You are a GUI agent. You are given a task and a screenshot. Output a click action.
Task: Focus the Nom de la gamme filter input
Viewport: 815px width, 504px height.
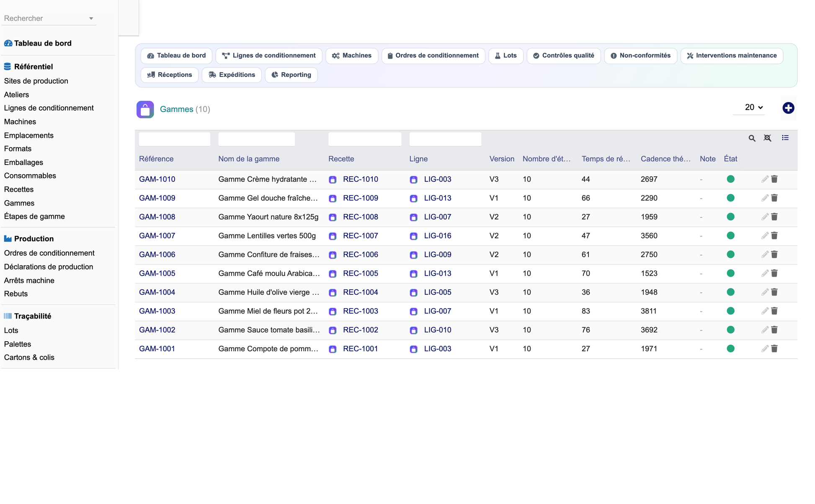pos(257,139)
